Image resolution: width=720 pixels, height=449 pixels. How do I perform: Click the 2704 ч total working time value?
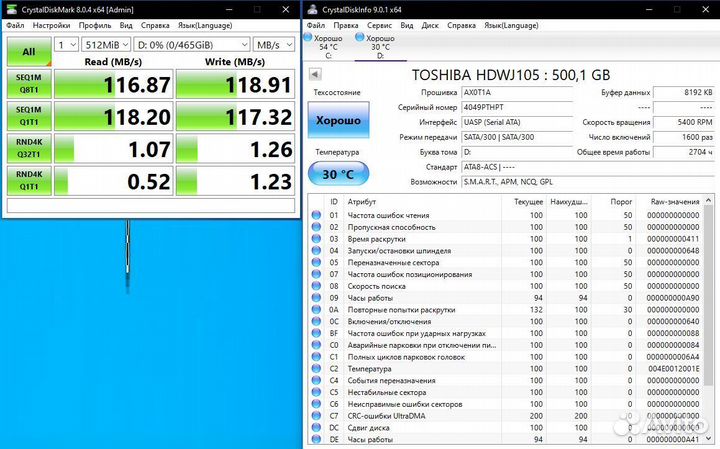tap(684, 152)
